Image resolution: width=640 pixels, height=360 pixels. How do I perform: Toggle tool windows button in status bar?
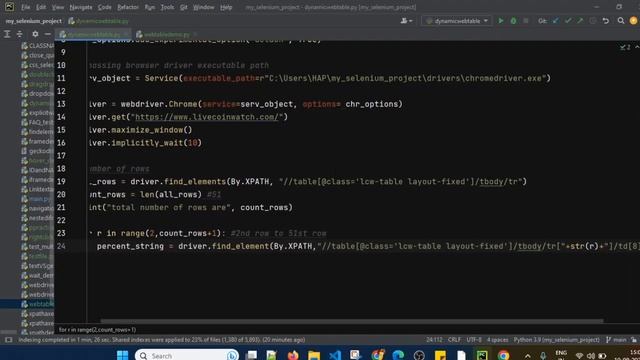click(x=8, y=340)
